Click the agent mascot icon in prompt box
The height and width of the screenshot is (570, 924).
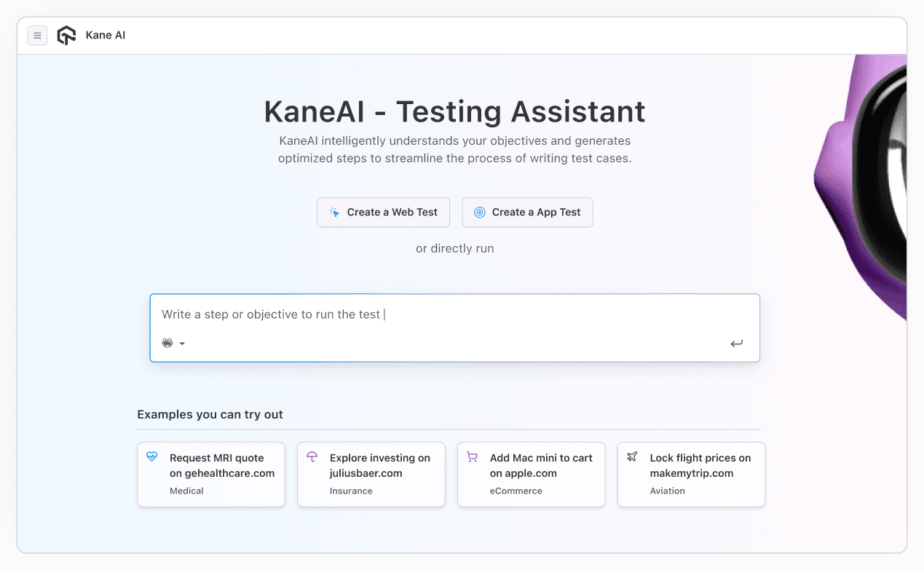coord(167,344)
